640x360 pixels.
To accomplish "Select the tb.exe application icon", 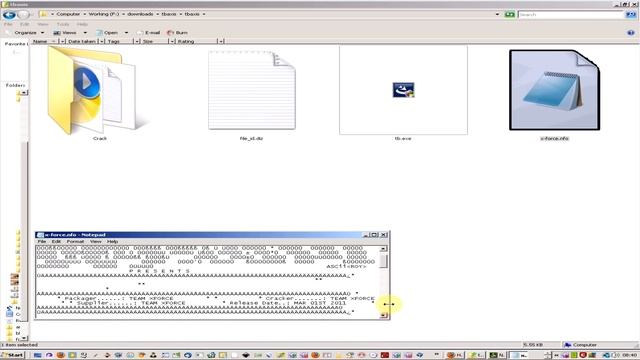I will pyautogui.click(x=403, y=90).
